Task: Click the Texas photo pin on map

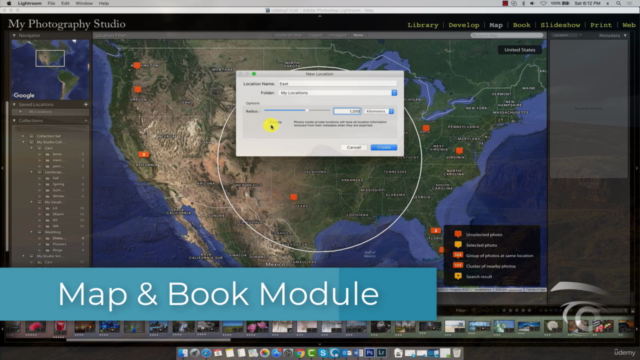Action: [x=293, y=198]
